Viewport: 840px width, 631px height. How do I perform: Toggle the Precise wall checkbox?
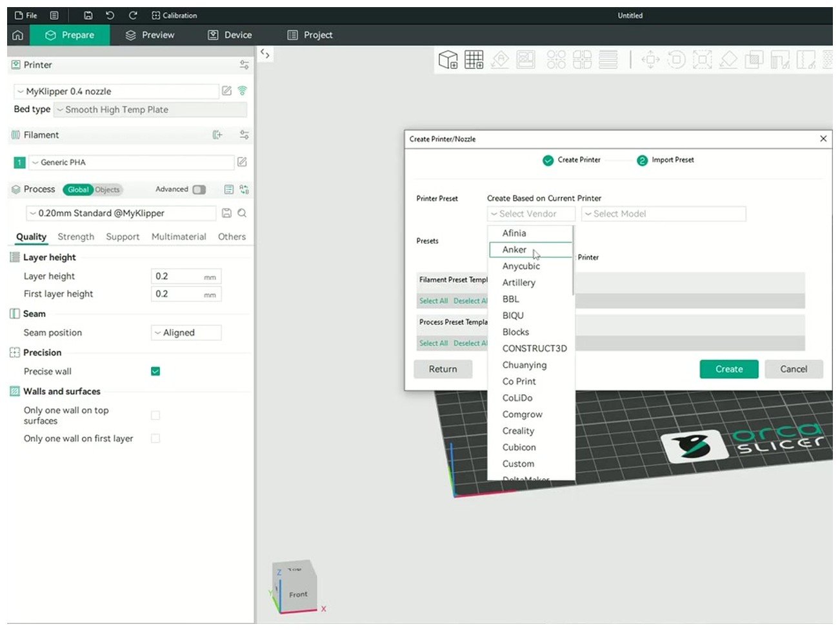155,371
